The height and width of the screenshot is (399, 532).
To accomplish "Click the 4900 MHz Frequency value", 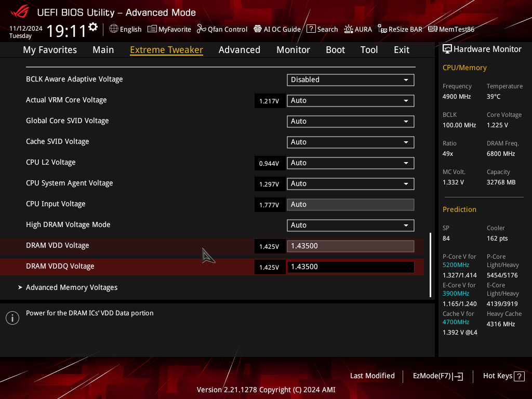I will coord(457,96).
